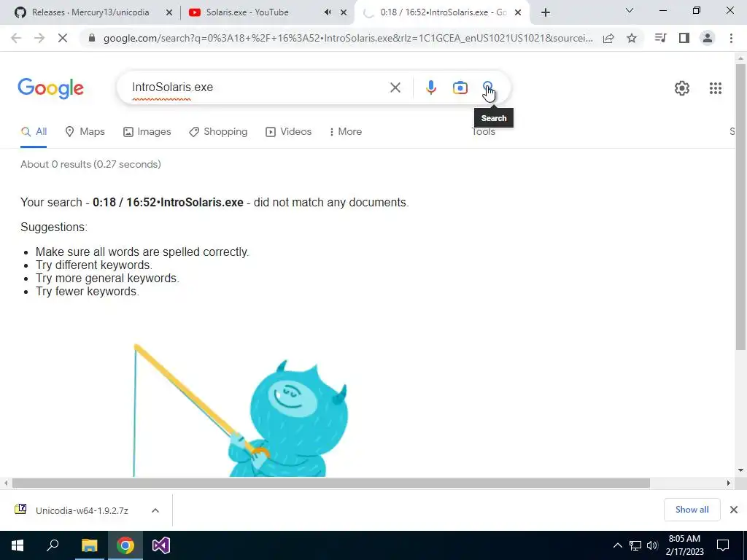This screenshot has height=560, width=747.
Task: Click the Google logo
Action: pos(50,88)
